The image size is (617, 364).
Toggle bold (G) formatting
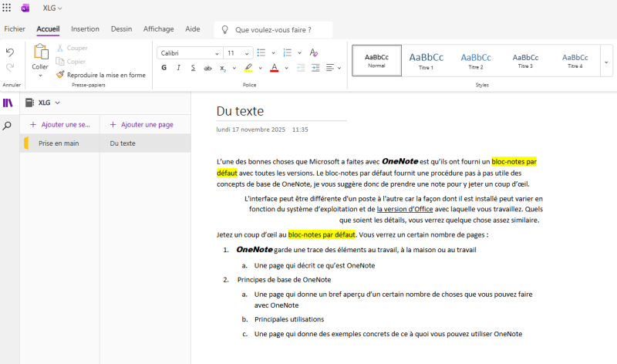pos(164,68)
